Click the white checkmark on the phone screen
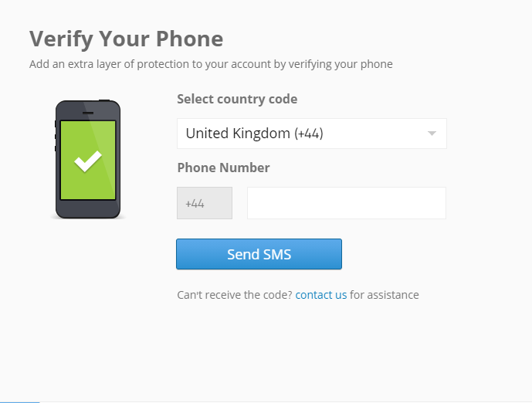532x403 pixels. (x=88, y=161)
